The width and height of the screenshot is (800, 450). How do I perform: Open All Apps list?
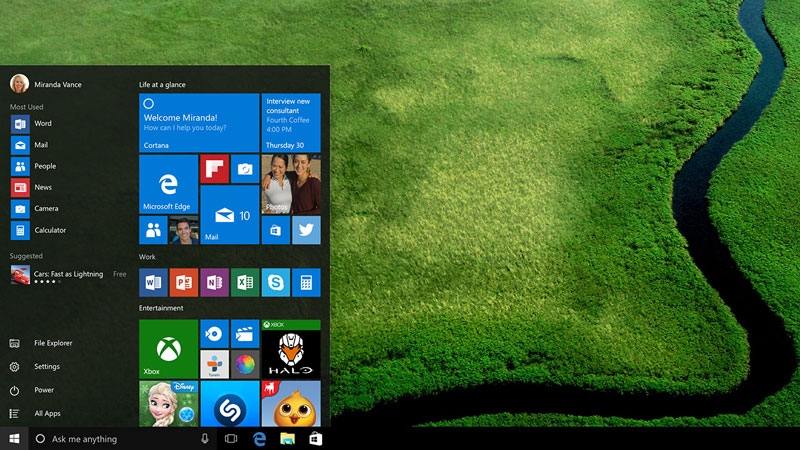point(35,413)
